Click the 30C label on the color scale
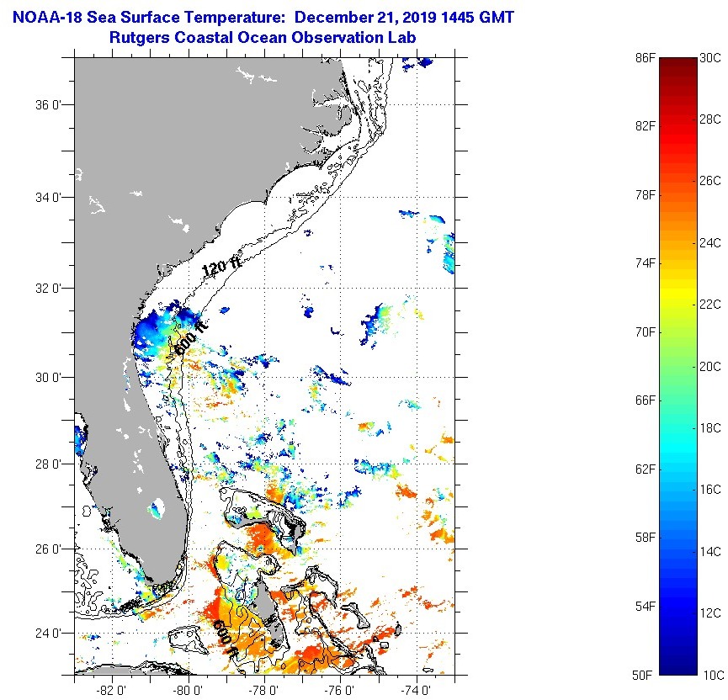Screen dimensions: 728x700 click(x=711, y=58)
